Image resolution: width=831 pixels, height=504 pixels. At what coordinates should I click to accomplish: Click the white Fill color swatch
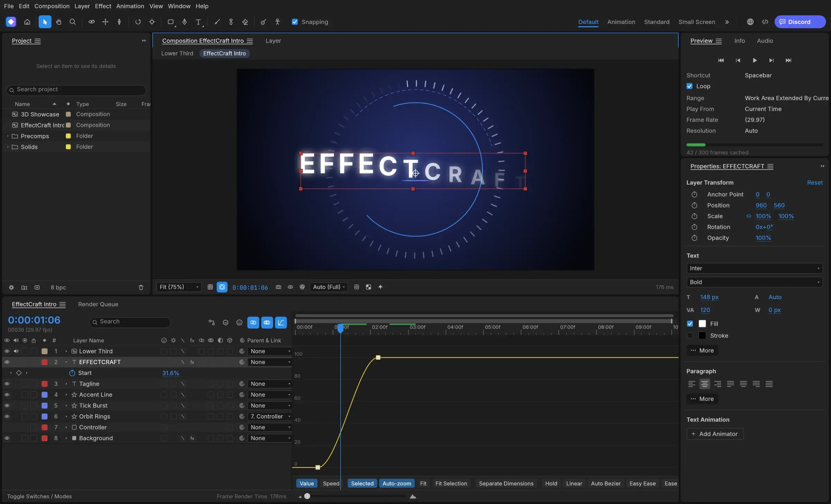[702, 324]
